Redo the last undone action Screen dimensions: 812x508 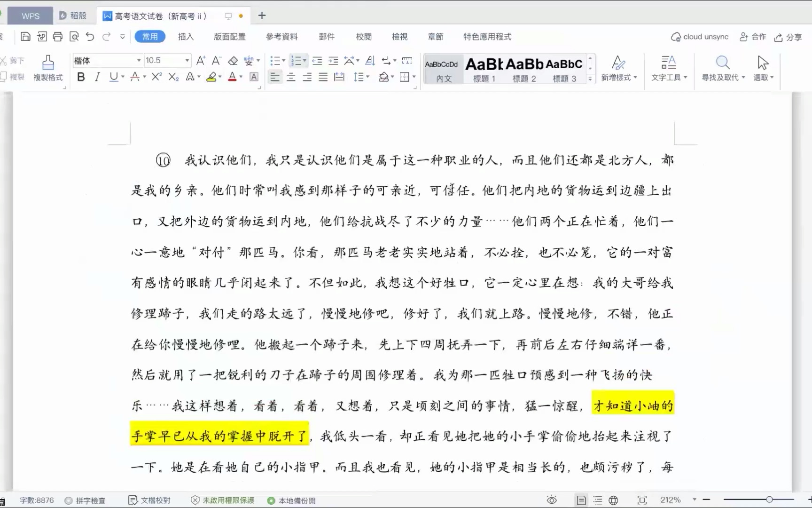tap(107, 37)
